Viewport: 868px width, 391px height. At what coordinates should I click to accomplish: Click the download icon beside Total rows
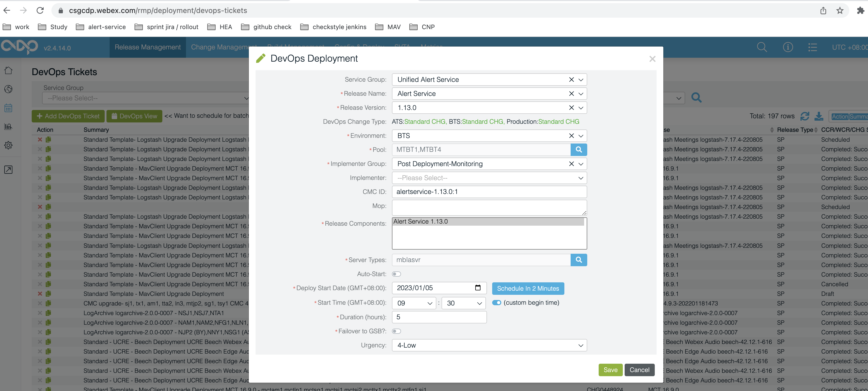pyautogui.click(x=818, y=116)
